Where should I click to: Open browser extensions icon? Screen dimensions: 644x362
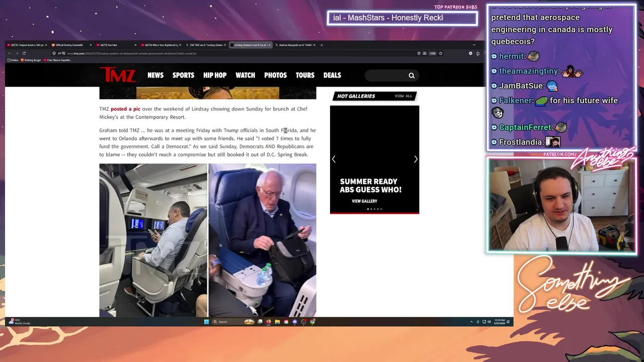[x=478, y=53]
